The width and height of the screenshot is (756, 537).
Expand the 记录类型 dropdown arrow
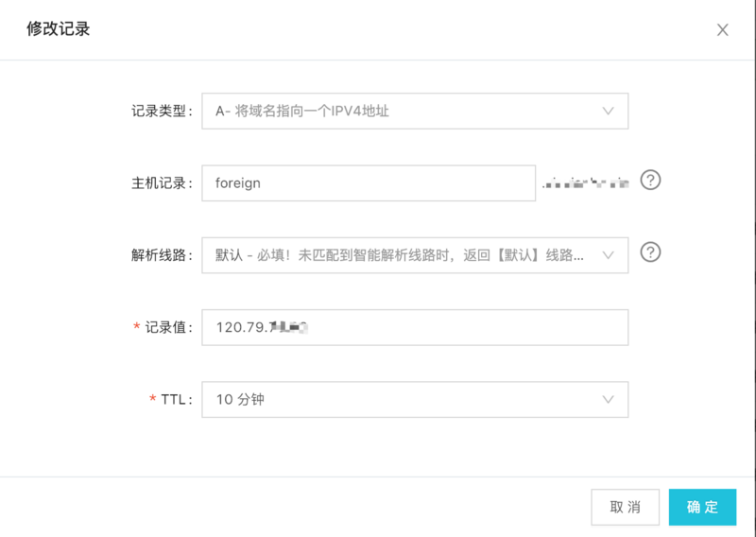click(x=609, y=111)
